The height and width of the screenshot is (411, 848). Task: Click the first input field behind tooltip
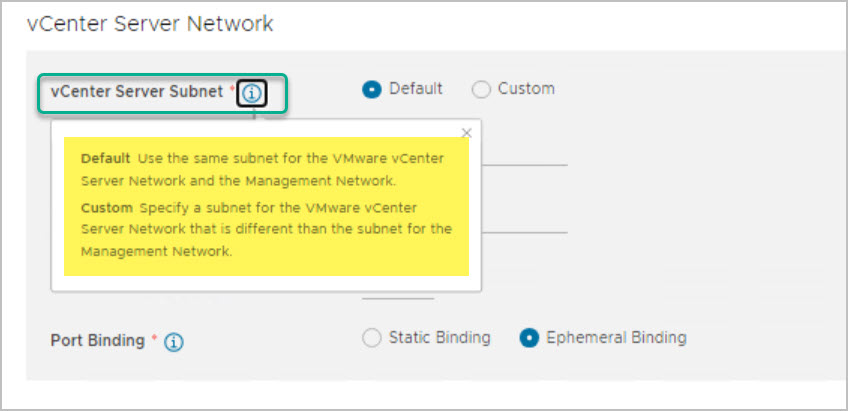pyautogui.click(x=525, y=160)
